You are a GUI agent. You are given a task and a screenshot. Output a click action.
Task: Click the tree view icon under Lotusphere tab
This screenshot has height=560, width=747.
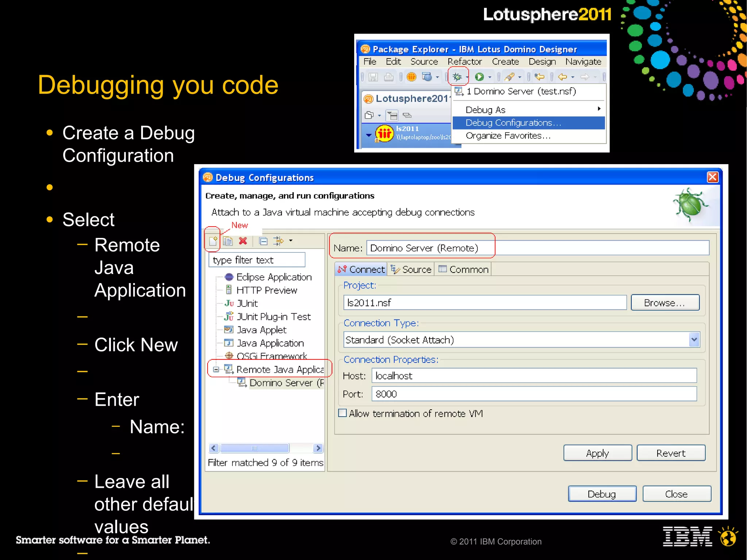pos(392,115)
